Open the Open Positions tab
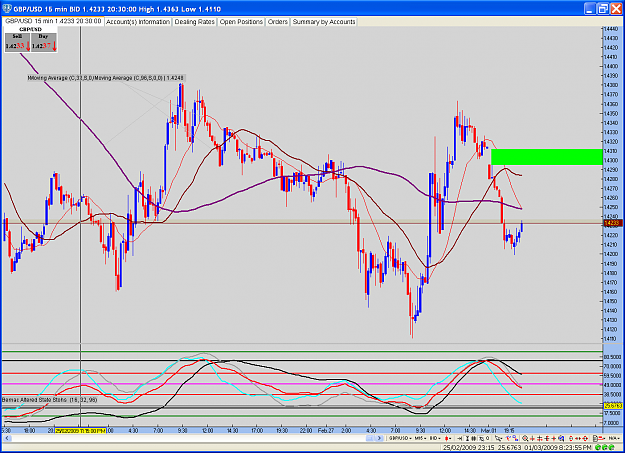Screen dimensions: 625x453 click(x=241, y=22)
